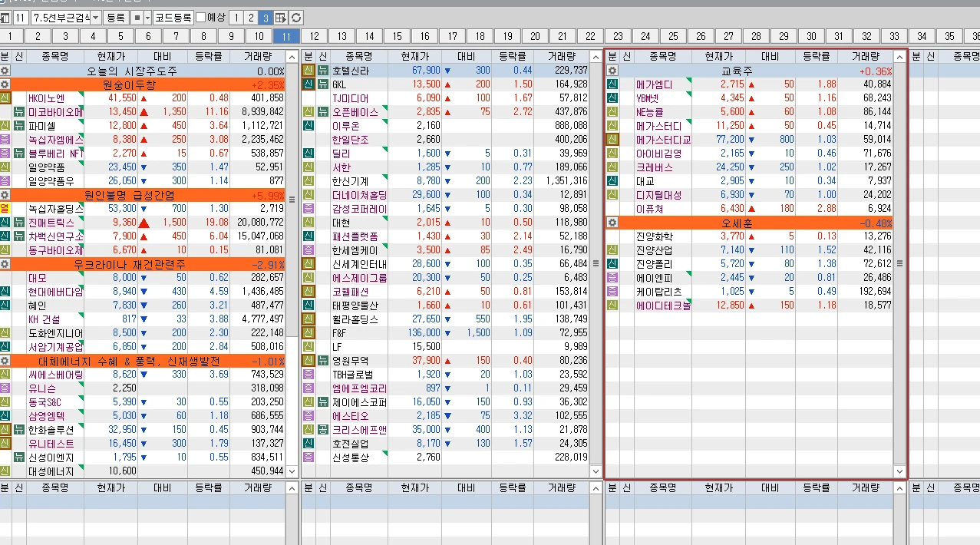Click 현재가 header in the second panel
Viewport: 980px width, 545px height.
tap(415, 57)
